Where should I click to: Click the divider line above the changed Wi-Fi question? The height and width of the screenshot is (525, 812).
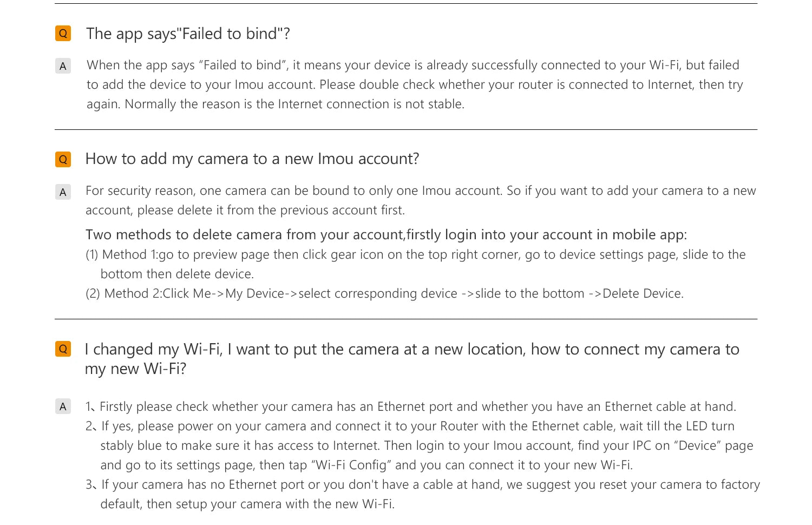tap(406, 319)
